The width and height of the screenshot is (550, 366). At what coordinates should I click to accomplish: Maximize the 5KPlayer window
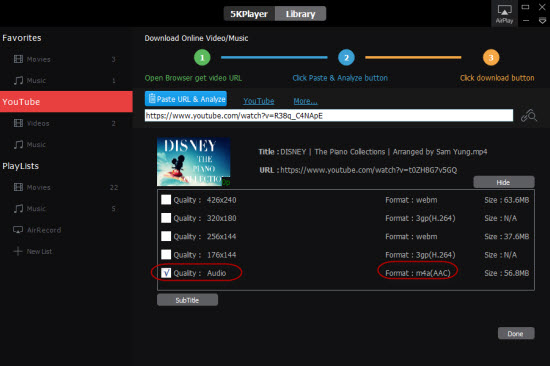pos(525,7)
